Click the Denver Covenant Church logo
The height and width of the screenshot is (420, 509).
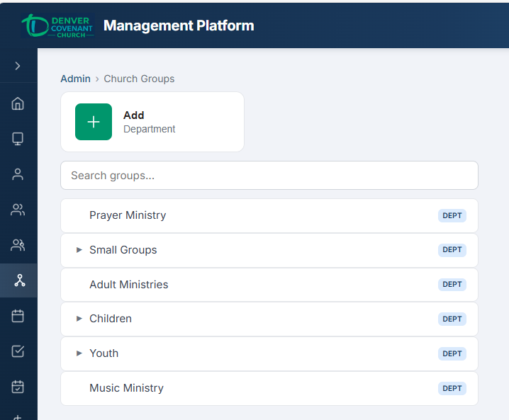pyautogui.click(x=58, y=25)
